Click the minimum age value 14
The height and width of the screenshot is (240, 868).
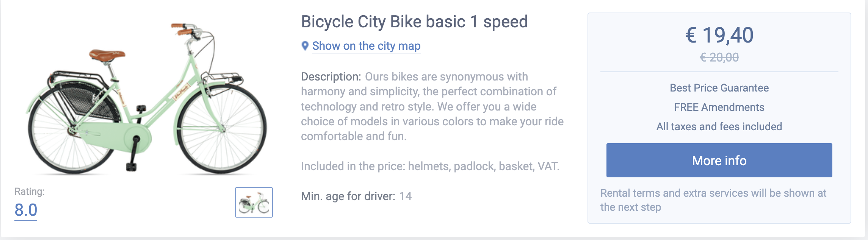click(x=405, y=196)
